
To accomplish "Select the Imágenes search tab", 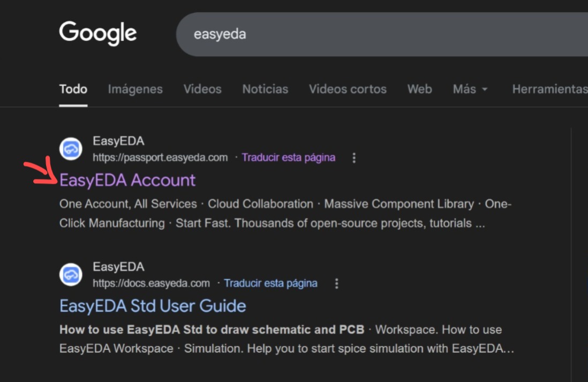I will pos(135,89).
